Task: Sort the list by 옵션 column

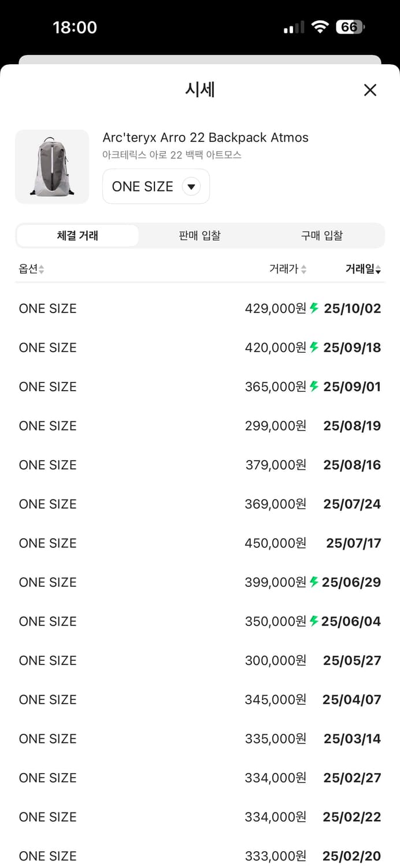Action: 31,269
